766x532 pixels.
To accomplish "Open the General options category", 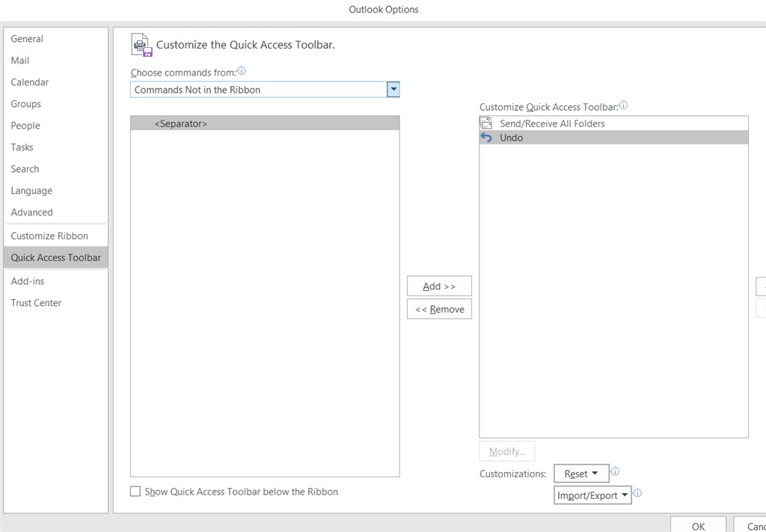I will (55, 39).
